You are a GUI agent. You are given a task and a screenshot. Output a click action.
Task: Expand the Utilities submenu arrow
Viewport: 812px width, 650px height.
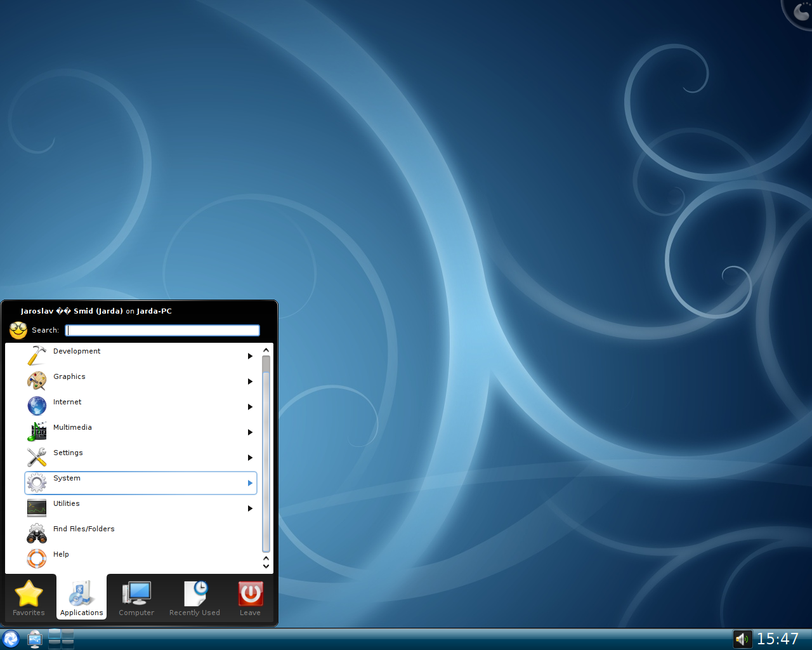pyautogui.click(x=250, y=508)
